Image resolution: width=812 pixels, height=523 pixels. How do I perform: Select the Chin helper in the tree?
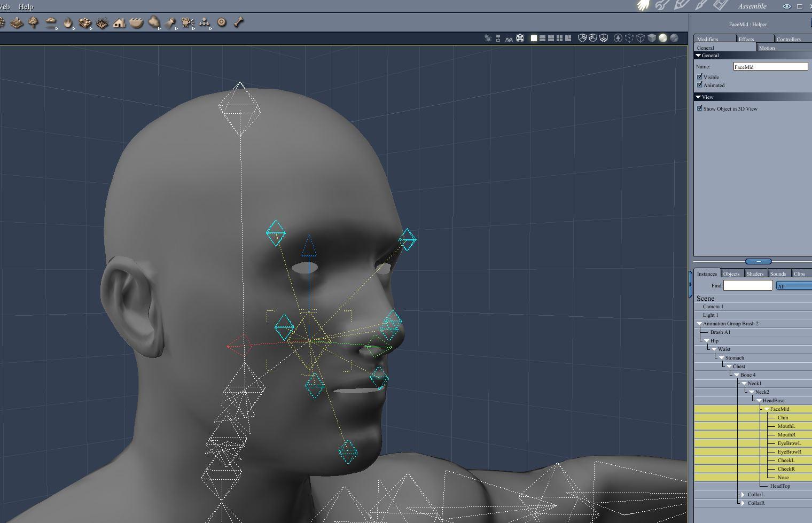click(x=783, y=418)
